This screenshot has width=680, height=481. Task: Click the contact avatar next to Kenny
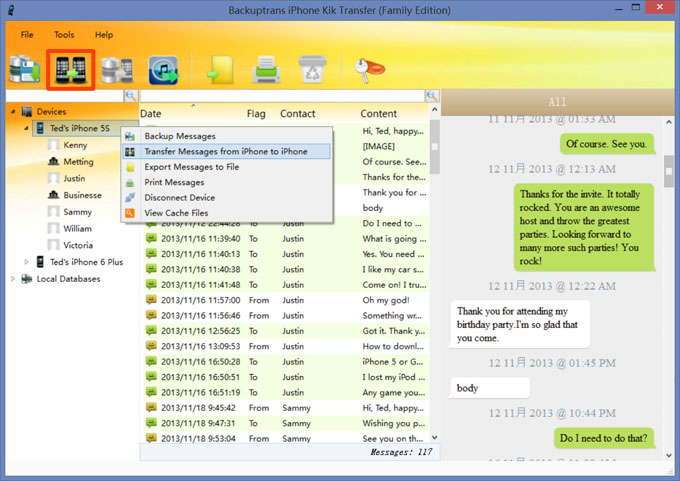(x=53, y=145)
